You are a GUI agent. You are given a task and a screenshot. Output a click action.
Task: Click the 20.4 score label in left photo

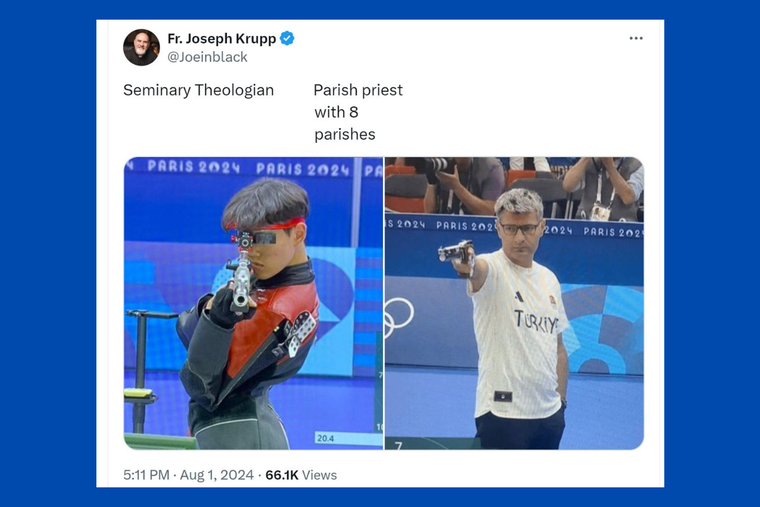[x=325, y=438]
